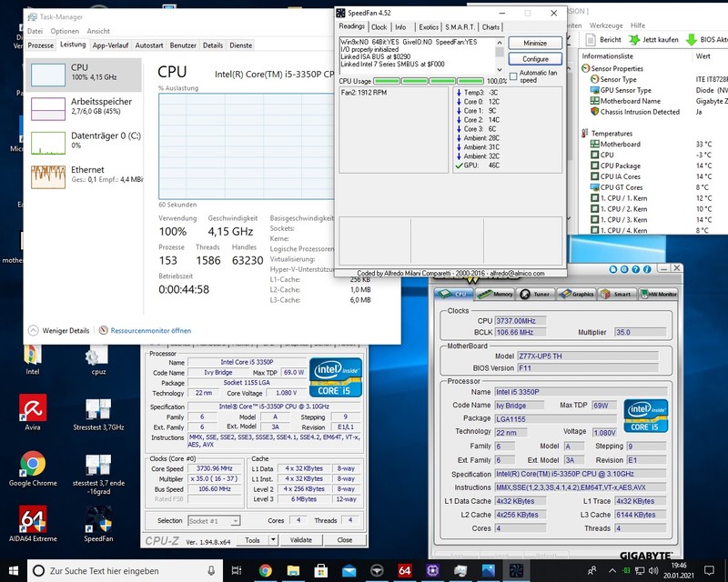This screenshot has height=582, width=728.
Task: Switch to the Prozesse tab in Task Manager
Action: (x=41, y=45)
